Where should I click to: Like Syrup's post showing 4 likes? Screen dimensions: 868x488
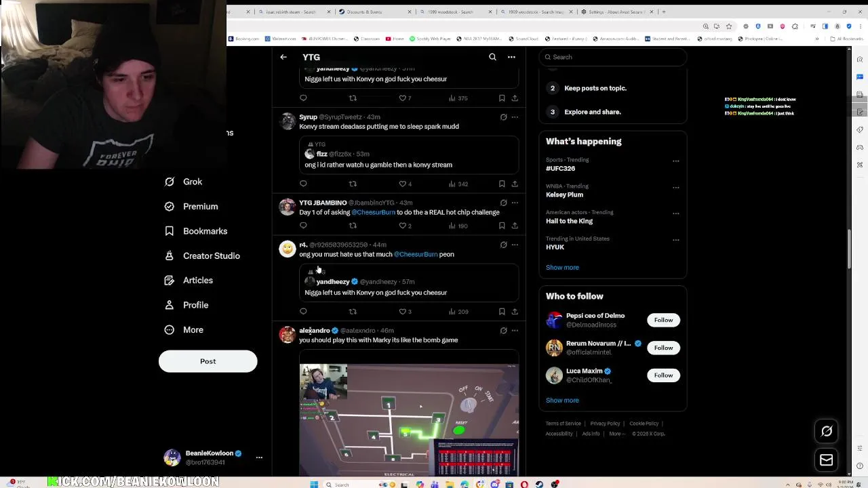[405, 184]
